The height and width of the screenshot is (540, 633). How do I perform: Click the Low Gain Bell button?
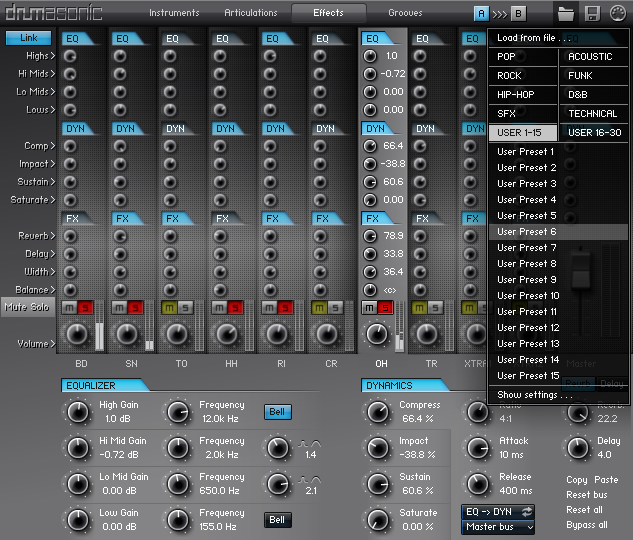277,520
